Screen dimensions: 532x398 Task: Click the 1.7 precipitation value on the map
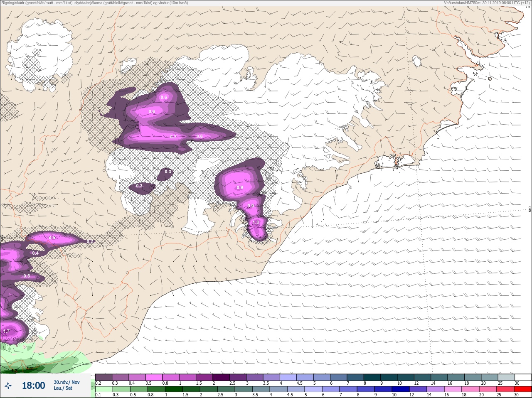tap(6, 331)
